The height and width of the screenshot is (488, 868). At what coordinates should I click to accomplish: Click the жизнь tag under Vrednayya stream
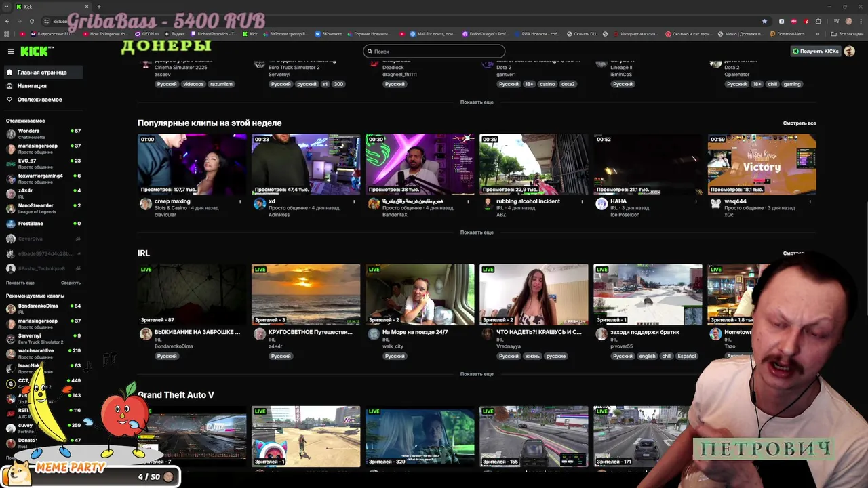coord(532,356)
